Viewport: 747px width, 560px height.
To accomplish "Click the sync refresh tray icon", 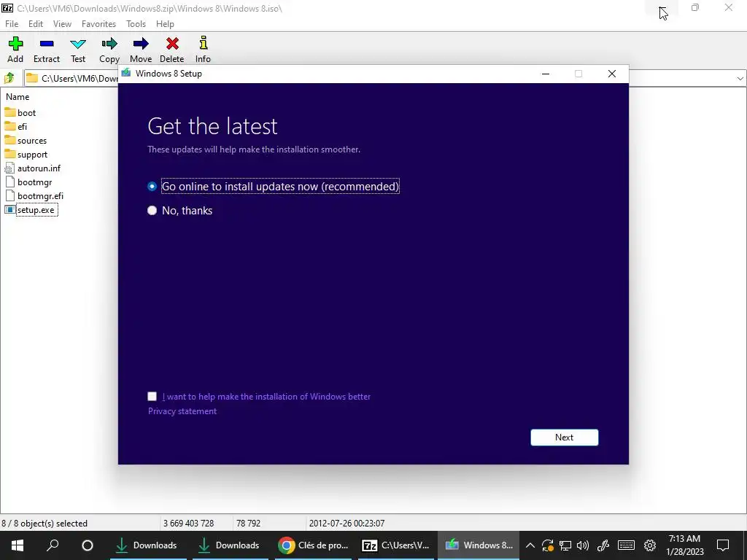I will click(x=547, y=545).
